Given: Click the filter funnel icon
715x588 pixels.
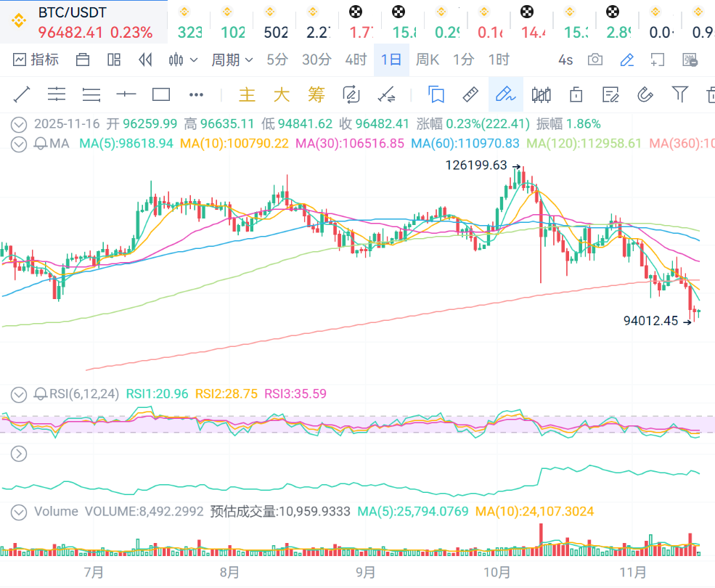Looking at the screenshot, I should point(679,94).
